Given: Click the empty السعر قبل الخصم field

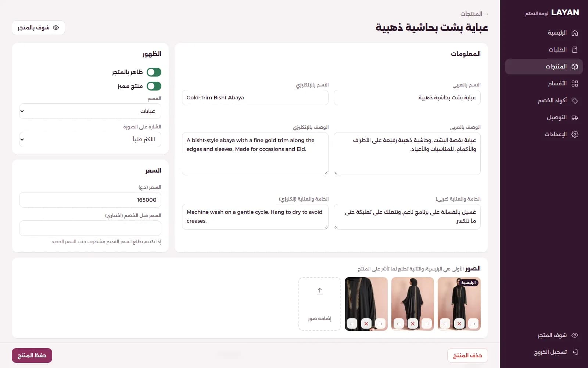Looking at the screenshot, I should click(x=90, y=228).
